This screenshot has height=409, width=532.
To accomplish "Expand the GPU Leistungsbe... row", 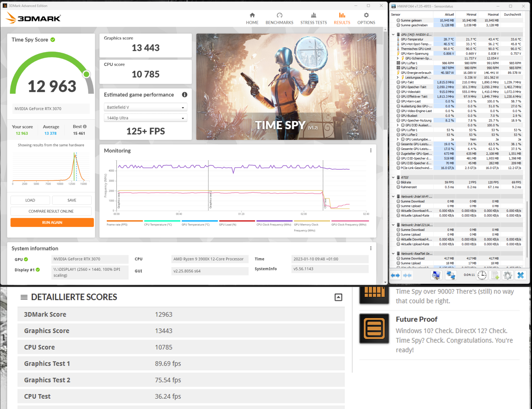I will [398, 139].
